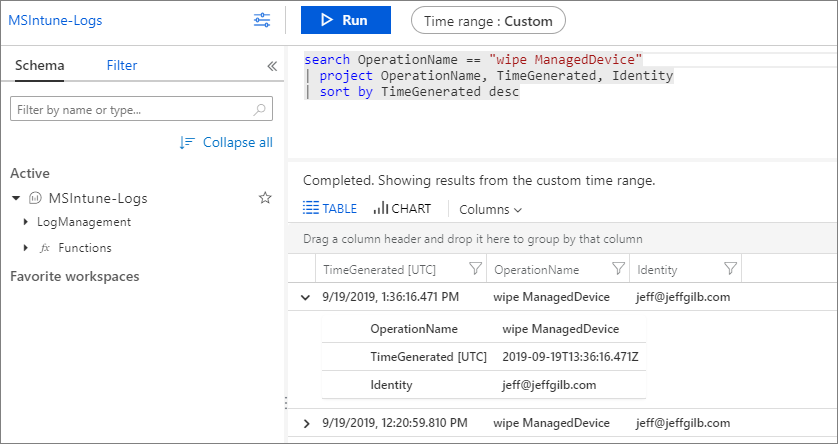838x444 pixels.
Task: Click the MSIntune-Logs workspace icon in tree
Action: (x=35, y=199)
